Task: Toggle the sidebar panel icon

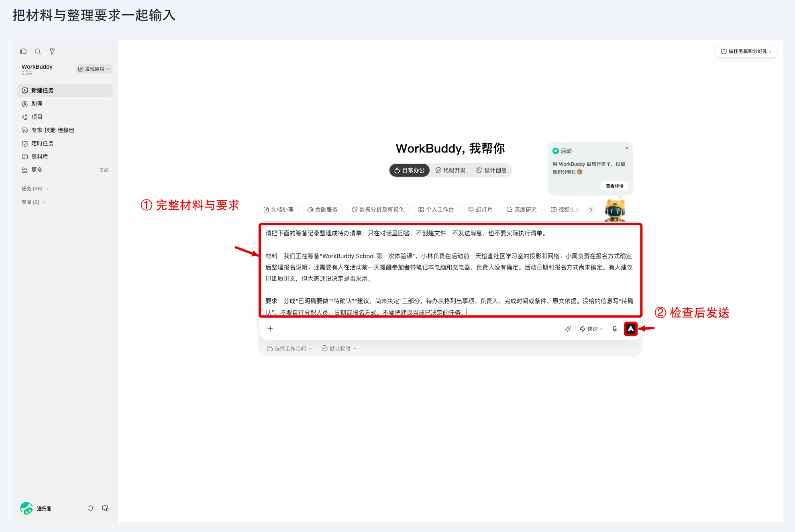Action: [23, 51]
